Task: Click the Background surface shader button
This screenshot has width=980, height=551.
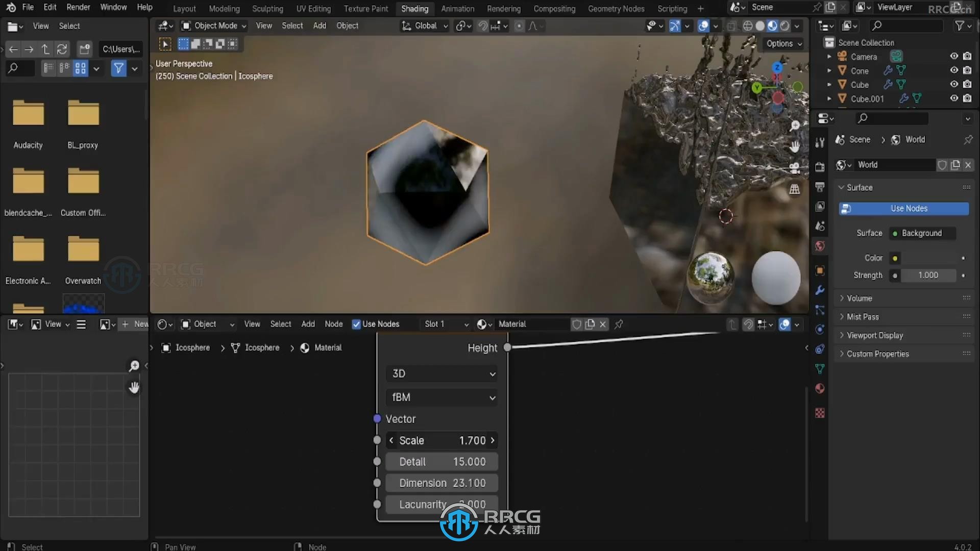Action: coord(922,233)
